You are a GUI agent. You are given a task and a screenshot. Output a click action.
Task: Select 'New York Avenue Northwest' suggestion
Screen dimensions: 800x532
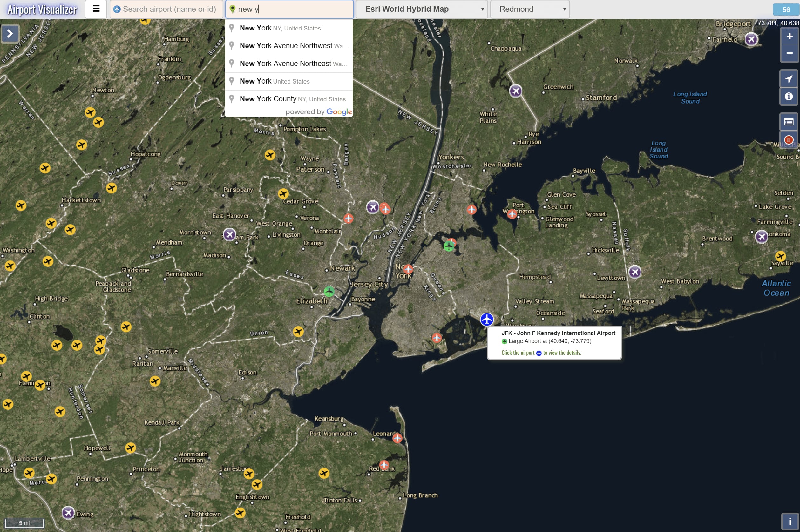point(289,46)
